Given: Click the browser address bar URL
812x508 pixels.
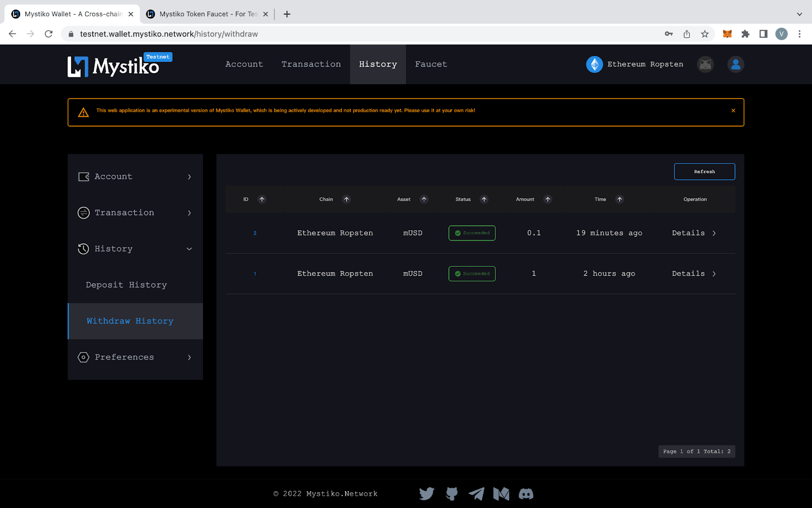Looking at the screenshot, I should [169, 34].
